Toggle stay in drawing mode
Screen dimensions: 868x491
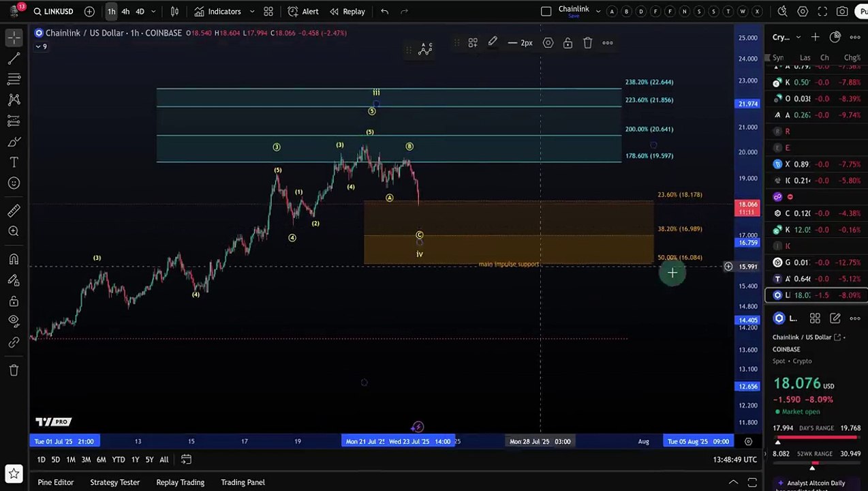click(x=14, y=280)
